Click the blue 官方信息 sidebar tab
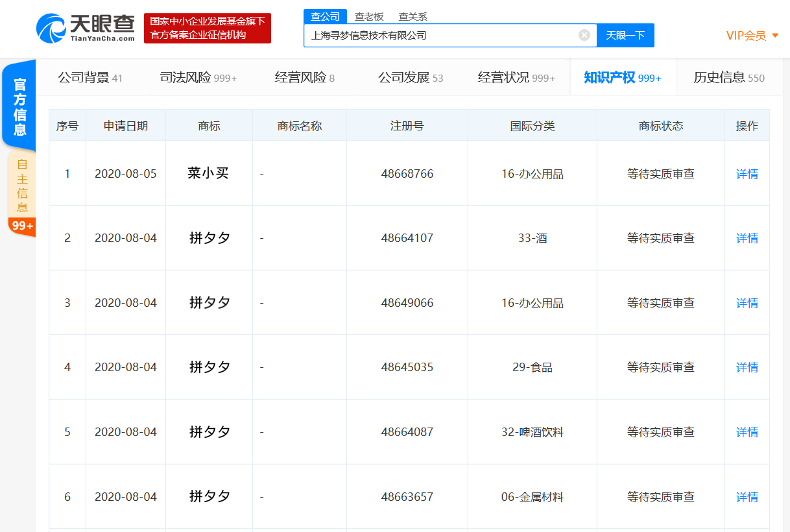The width and height of the screenshot is (790, 532). (x=20, y=107)
